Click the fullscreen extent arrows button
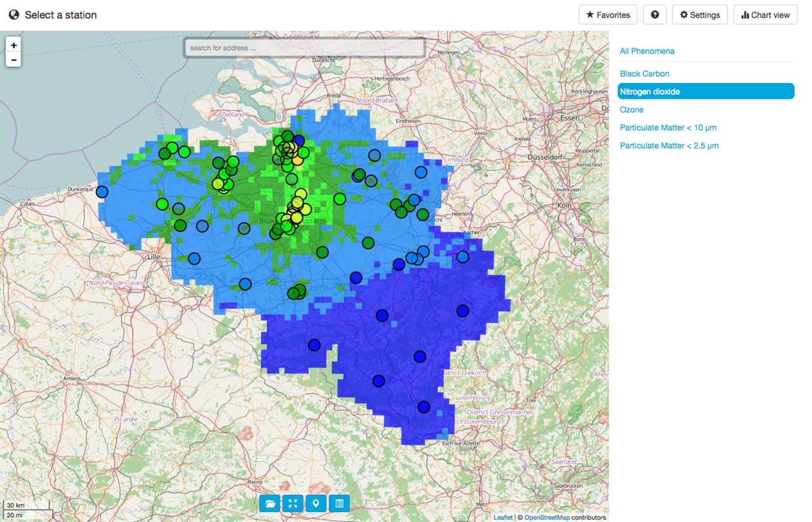The height and width of the screenshot is (522, 812). point(293,503)
